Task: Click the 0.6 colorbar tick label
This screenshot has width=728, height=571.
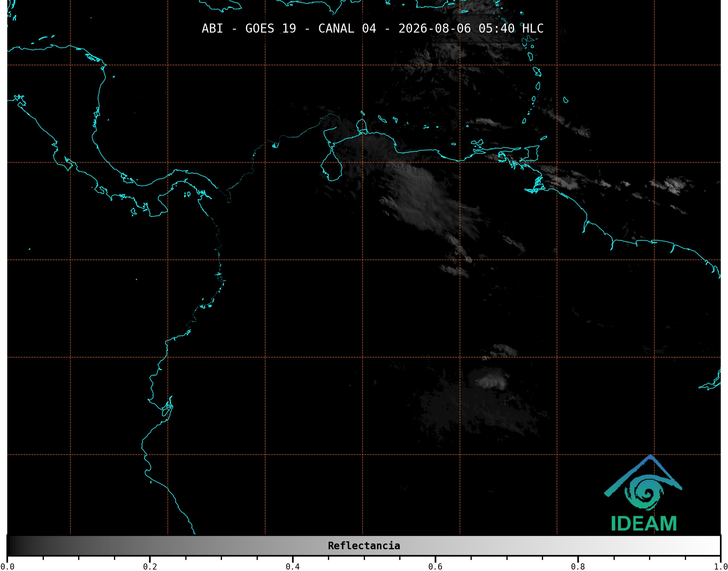Action: coord(435,567)
